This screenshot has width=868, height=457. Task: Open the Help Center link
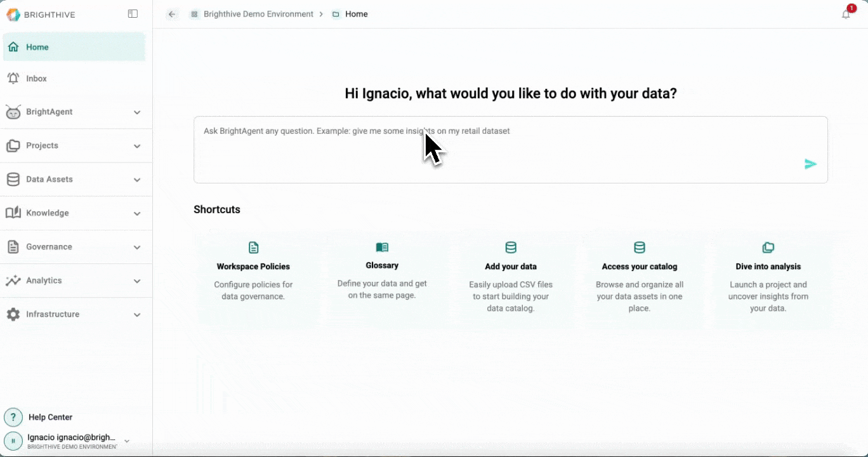50,417
